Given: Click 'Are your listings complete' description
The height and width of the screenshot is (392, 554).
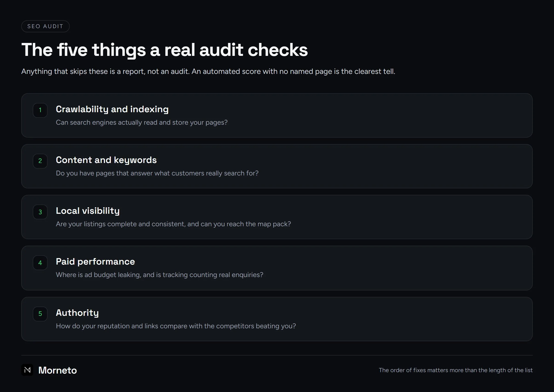Looking at the screenshot, I should pyautogui.click(x=173, y=224).
